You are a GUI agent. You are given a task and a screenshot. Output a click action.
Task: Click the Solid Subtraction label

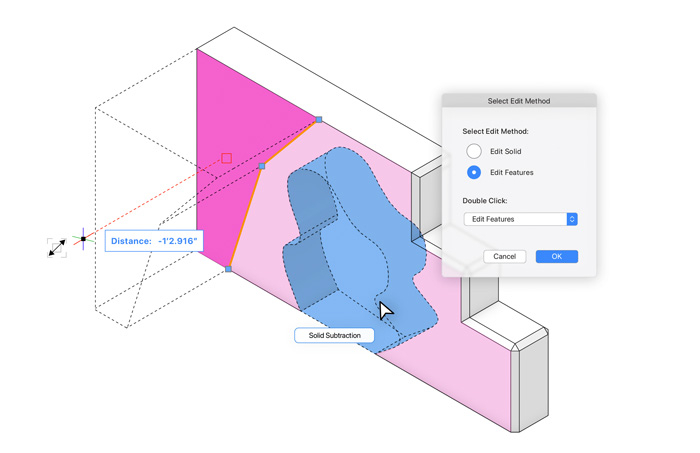334,335
